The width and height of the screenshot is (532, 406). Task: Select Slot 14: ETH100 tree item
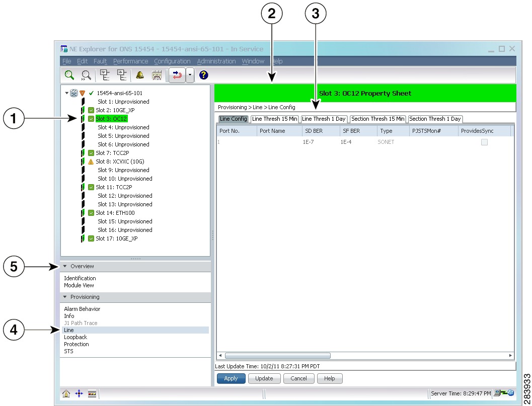(x=115, y=213)
